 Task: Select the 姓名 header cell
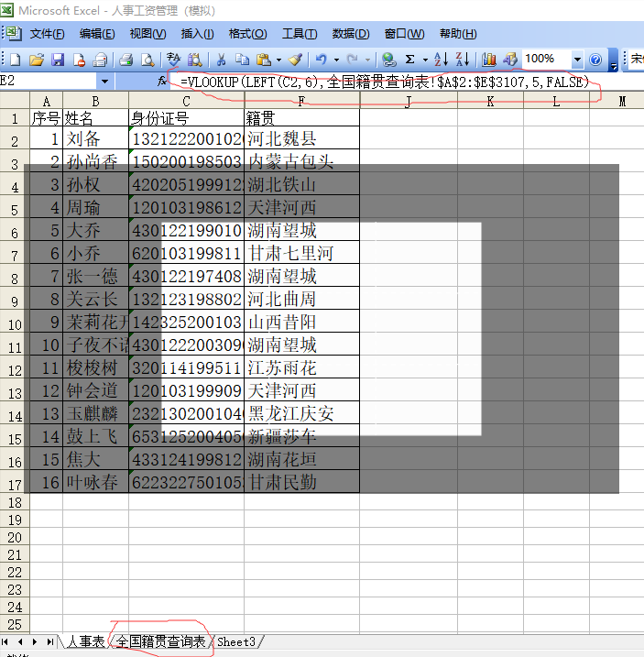pos(95,117)
